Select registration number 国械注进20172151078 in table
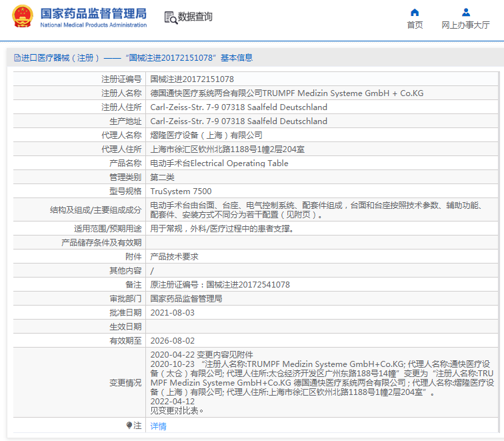504x441 pixels. (192, 79)
